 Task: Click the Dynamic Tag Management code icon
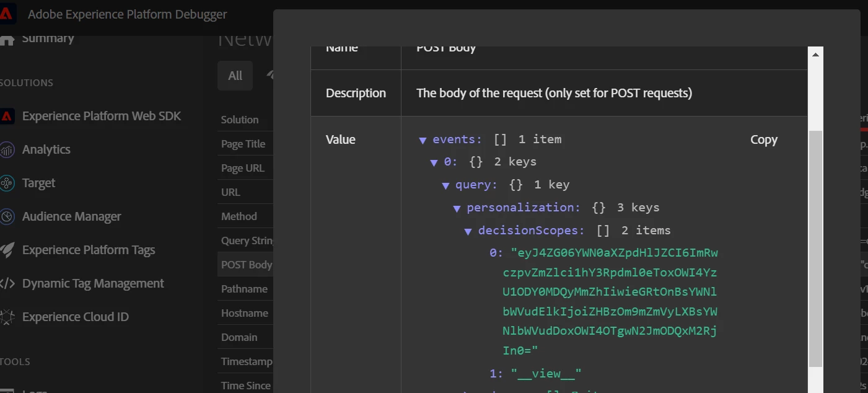point(7,283)
